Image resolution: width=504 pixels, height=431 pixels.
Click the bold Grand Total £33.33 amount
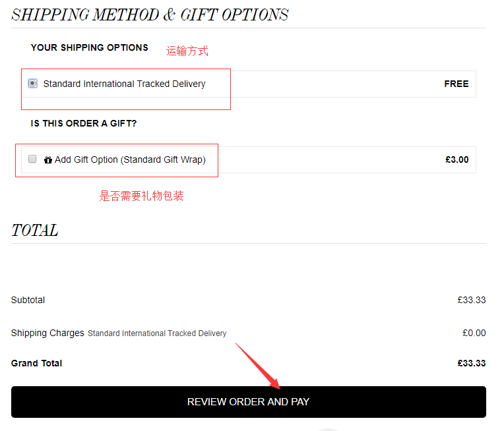pyautogui.click(x=471, y=363)
